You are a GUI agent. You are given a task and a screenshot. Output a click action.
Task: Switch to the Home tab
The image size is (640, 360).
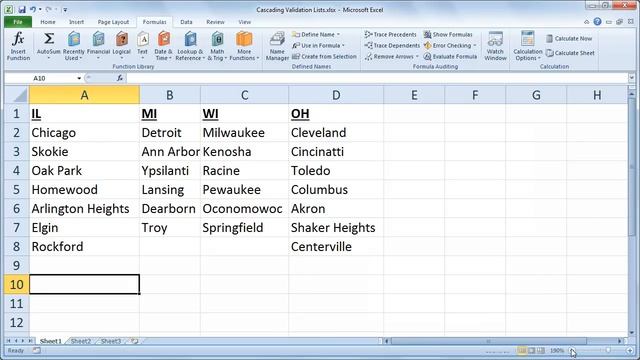click(48, 22)
